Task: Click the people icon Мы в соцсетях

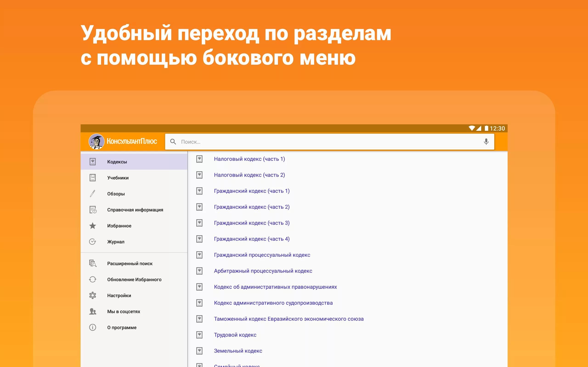Action: tap(93, 311)
